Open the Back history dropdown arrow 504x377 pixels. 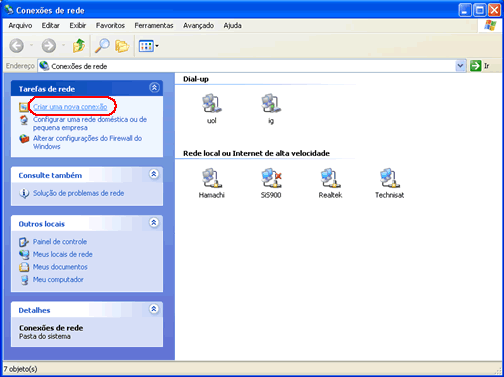[31, 46]
